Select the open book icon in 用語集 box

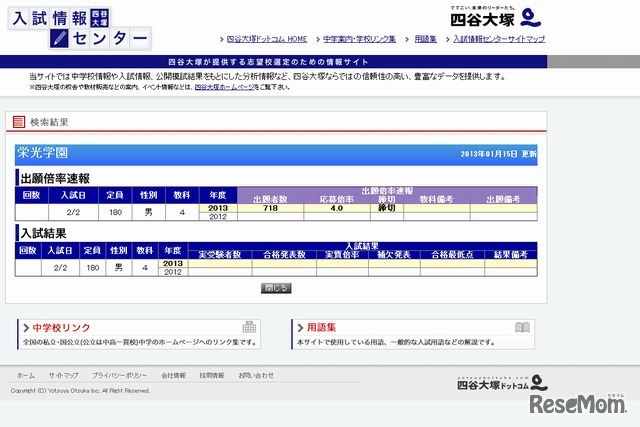point(522,327)
